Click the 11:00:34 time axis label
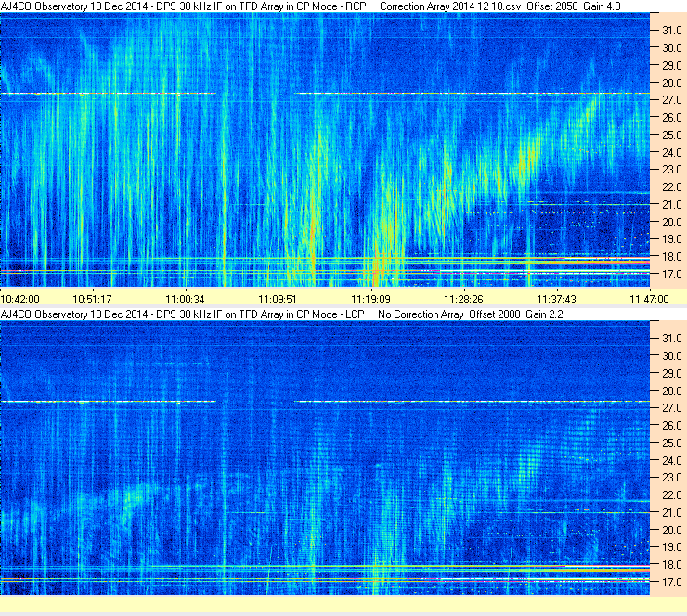Image resolution: width=687 pixels, height=616 pixels. pyautogui.click(x=185, y=300)
